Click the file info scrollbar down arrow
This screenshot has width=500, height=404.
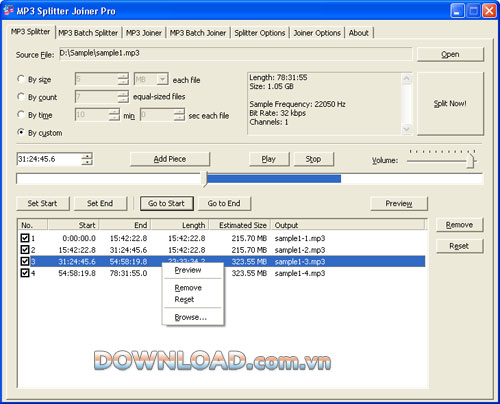407,129
